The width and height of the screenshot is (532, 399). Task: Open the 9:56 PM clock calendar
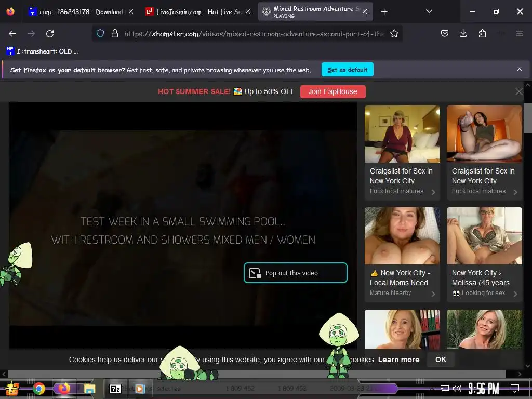tap(484, 389)
